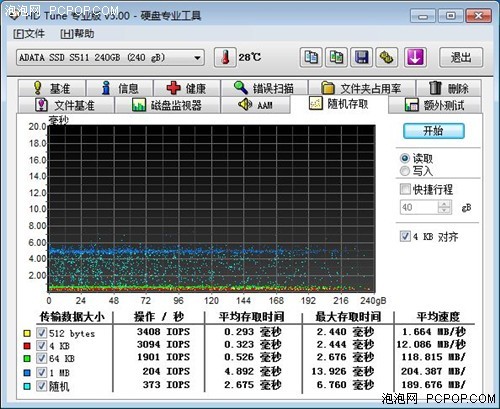Screen dimensions: 500x409
Task: Click the copy screenshot to clipboard icon
Action: point(336,57)
